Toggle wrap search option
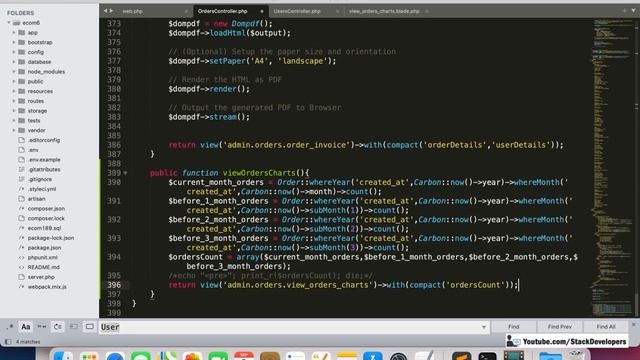Screen dimensions: 640x360 [x=58, y=327]
